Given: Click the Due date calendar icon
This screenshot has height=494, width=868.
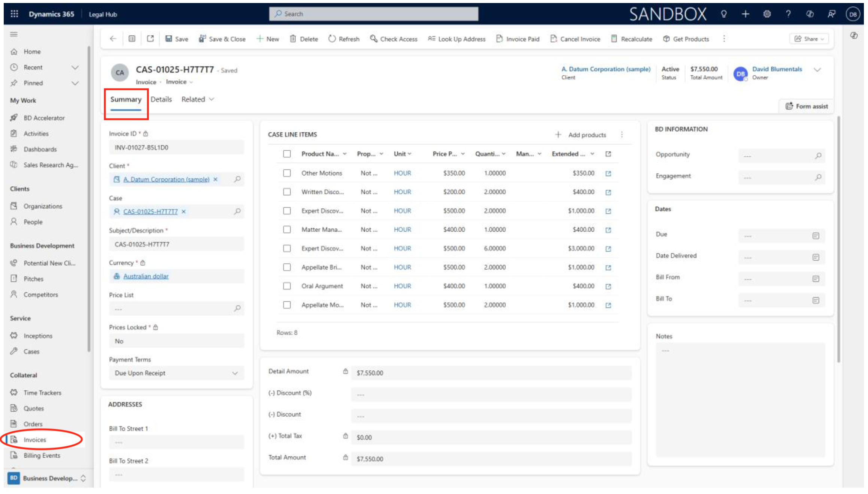Looking at the screenshot, I should click(815, 236).
